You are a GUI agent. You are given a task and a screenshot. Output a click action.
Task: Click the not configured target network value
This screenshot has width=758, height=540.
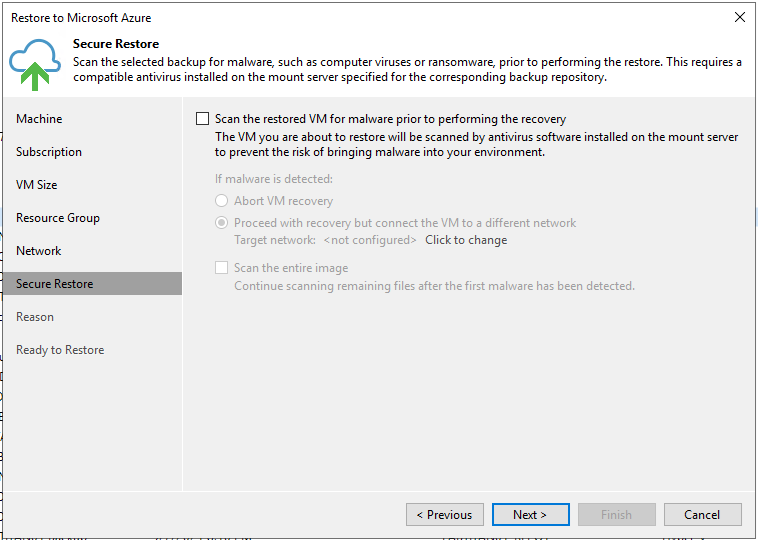370,240
